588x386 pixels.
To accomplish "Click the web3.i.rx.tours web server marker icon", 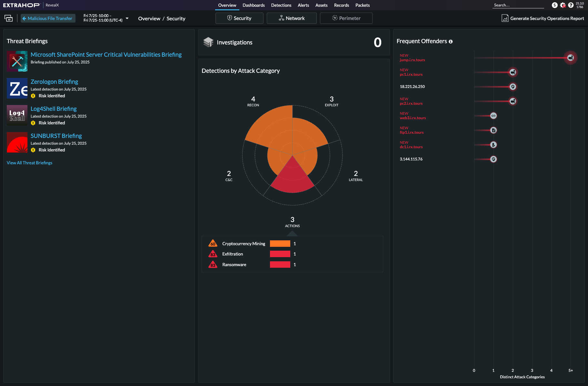I will (493, 116).
